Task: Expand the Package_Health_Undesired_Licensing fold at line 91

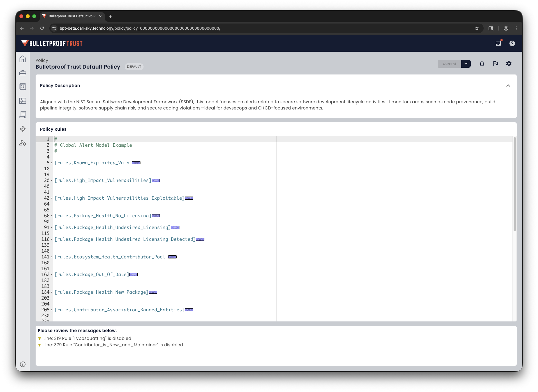Action: (51, 228)
